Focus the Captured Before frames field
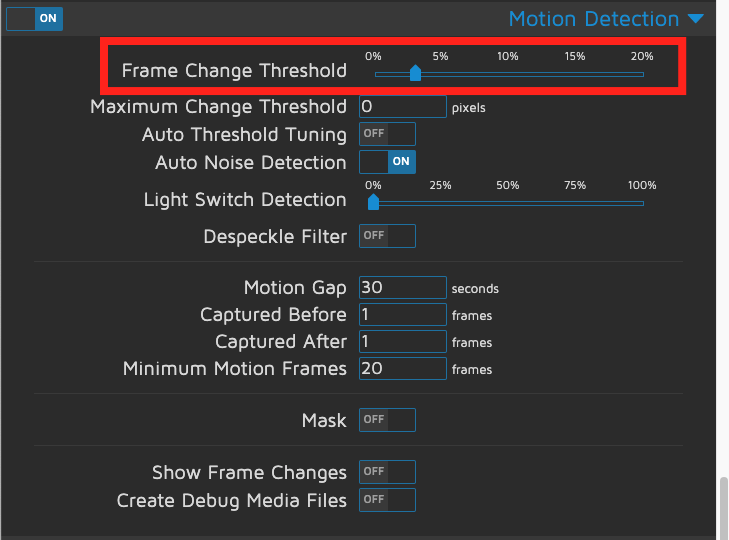 pos(402,315)
